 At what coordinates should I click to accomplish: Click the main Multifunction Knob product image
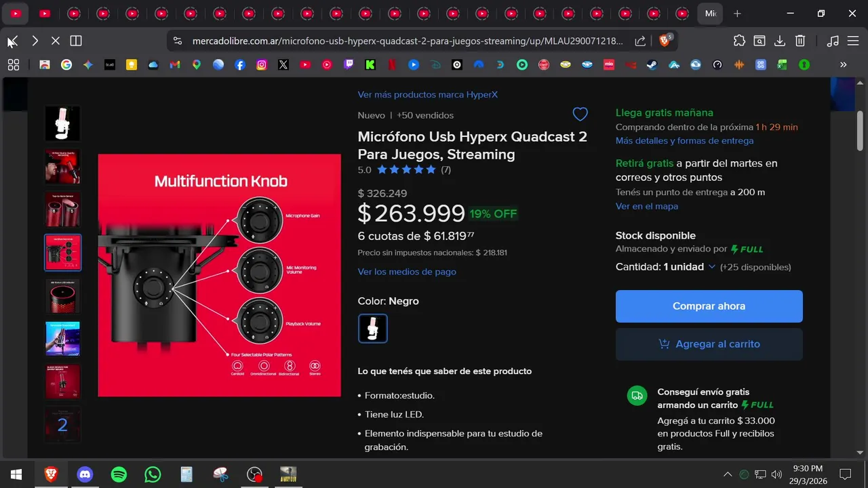click(219, 275)
